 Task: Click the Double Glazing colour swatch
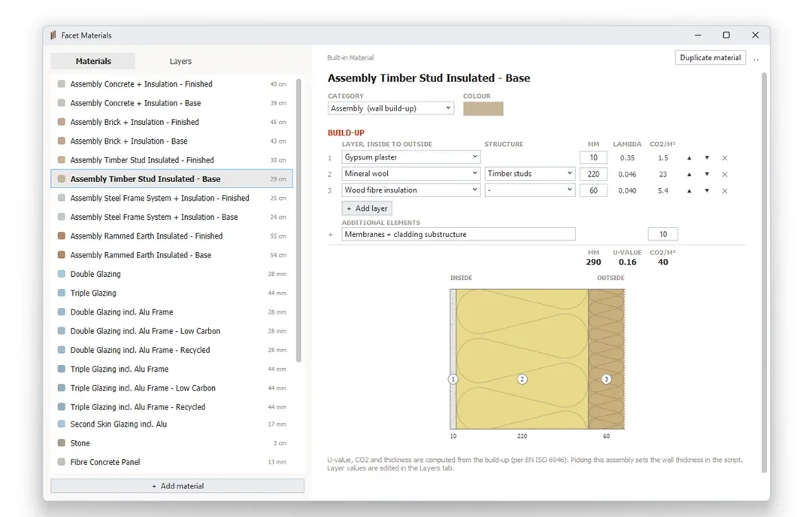[61, 274]
